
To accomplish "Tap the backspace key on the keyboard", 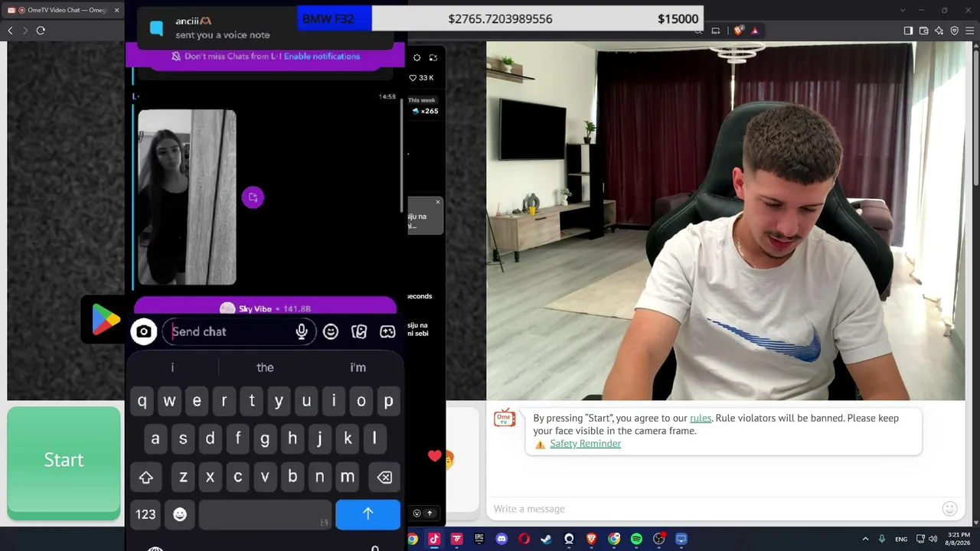I will tap(384, 477).
